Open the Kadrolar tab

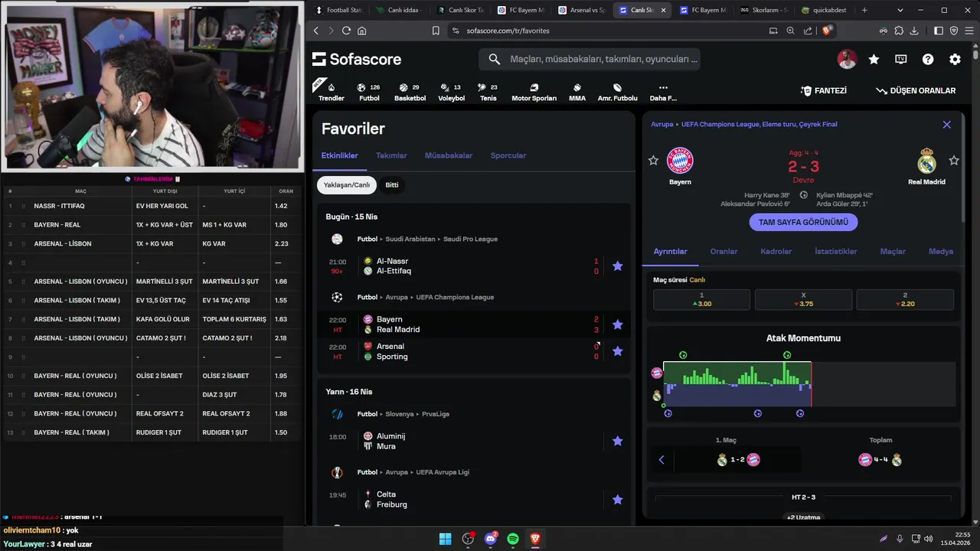(x=776, y=252)
